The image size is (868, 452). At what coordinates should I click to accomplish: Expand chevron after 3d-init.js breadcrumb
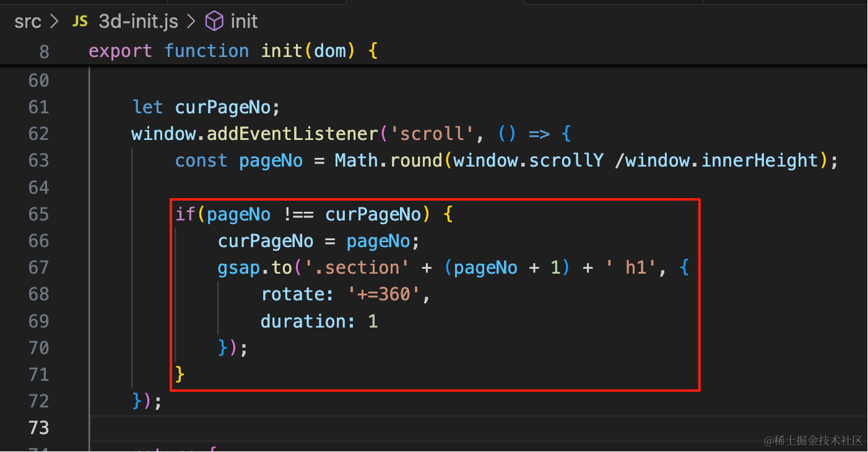(x=191, y=22)
